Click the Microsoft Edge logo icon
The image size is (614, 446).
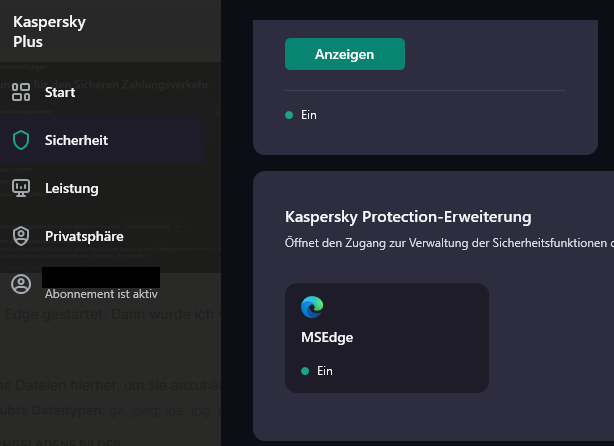tap(312, 307)
